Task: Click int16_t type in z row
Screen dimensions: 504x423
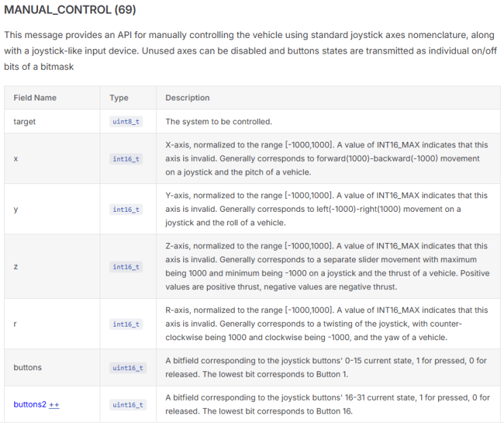Action: 126,267
